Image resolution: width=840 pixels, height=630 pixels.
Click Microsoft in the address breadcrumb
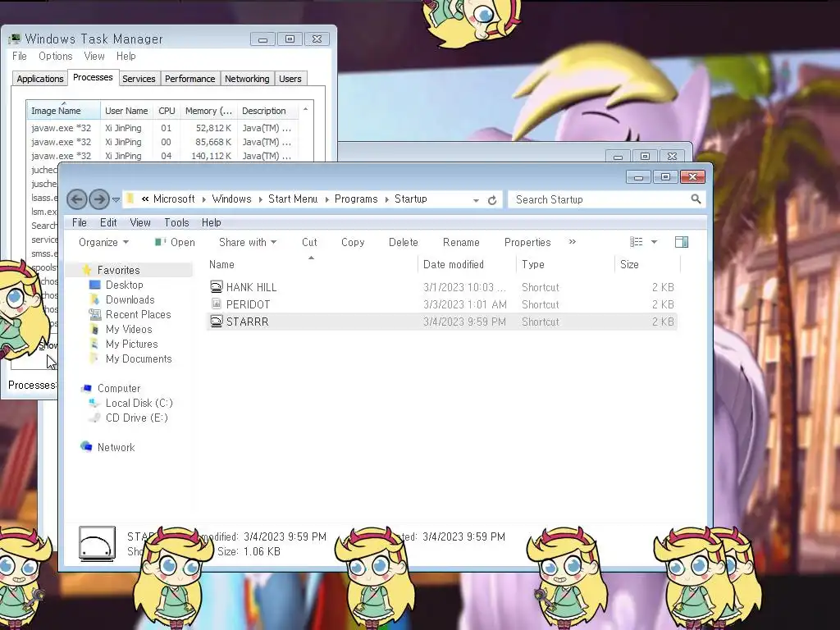[x=174, y=199]
